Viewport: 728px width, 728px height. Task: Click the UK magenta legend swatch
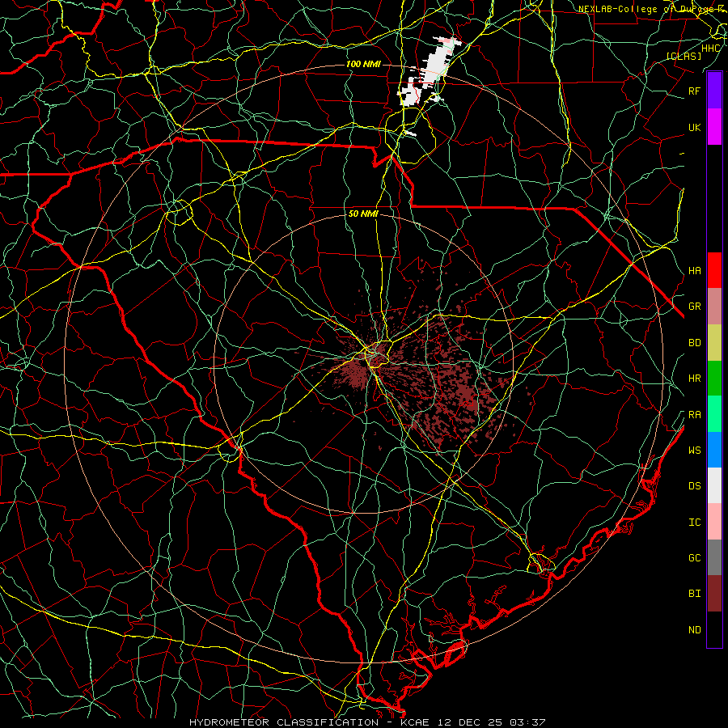(x=714, y=127)
